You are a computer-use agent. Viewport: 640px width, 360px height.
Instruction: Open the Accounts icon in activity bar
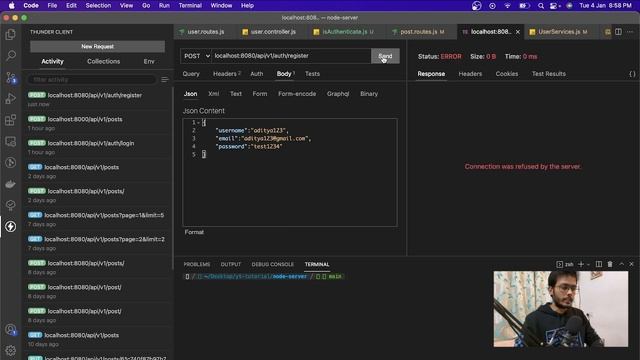pyautogui.click(x=11, y=329)
